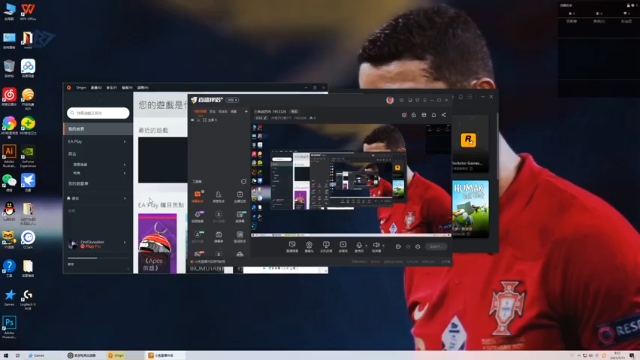
Task: Open the Logitech G HUB desktop icon
Action: click(28, 299)
